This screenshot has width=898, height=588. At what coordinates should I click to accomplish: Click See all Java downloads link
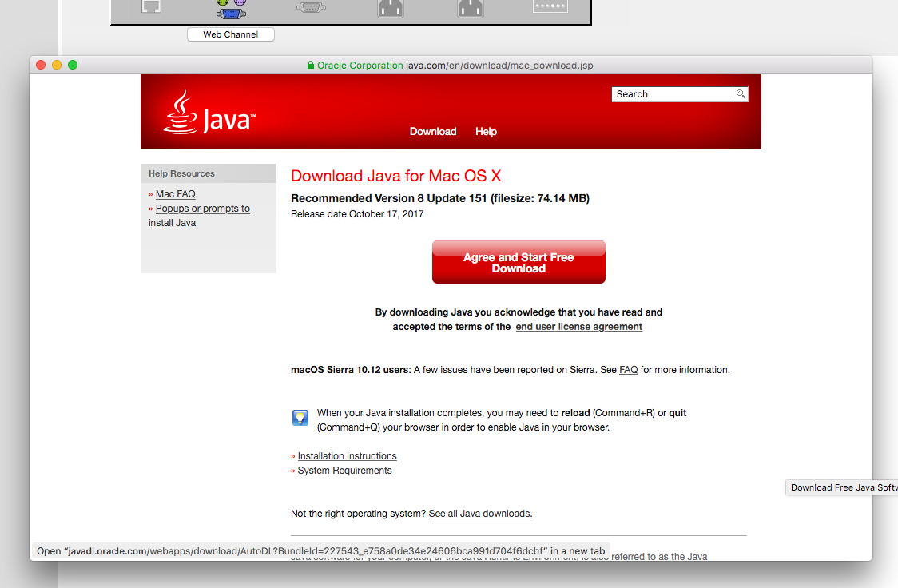pyautogui.click(x=480, y=514)
